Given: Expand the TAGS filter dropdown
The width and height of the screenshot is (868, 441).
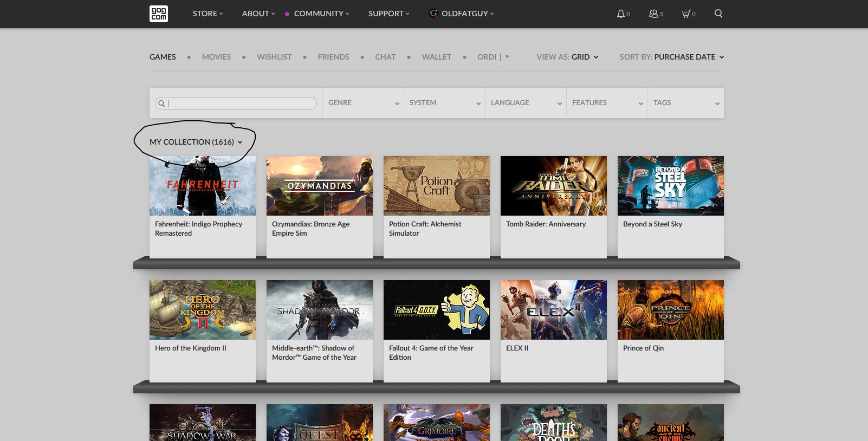Looking at the screenshot, I should click(686, 103).
